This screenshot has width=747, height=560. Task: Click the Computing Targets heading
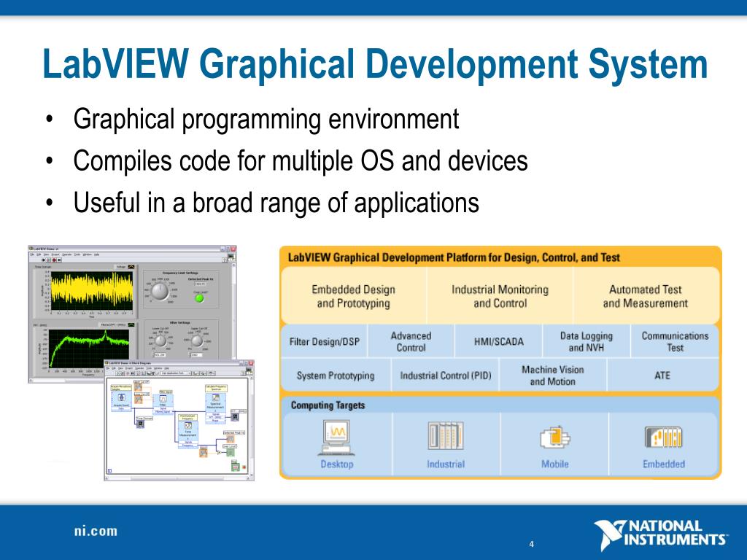click(x=328, y=405)
